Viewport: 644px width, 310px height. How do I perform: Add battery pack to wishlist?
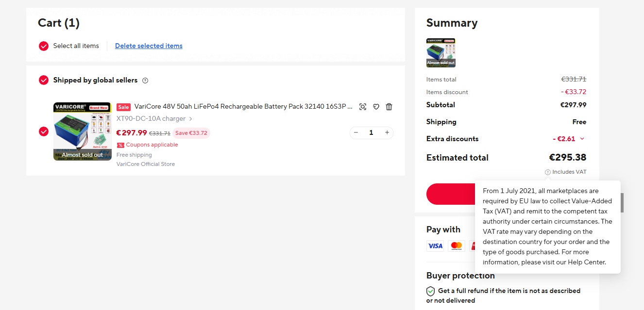coord(376,107)
